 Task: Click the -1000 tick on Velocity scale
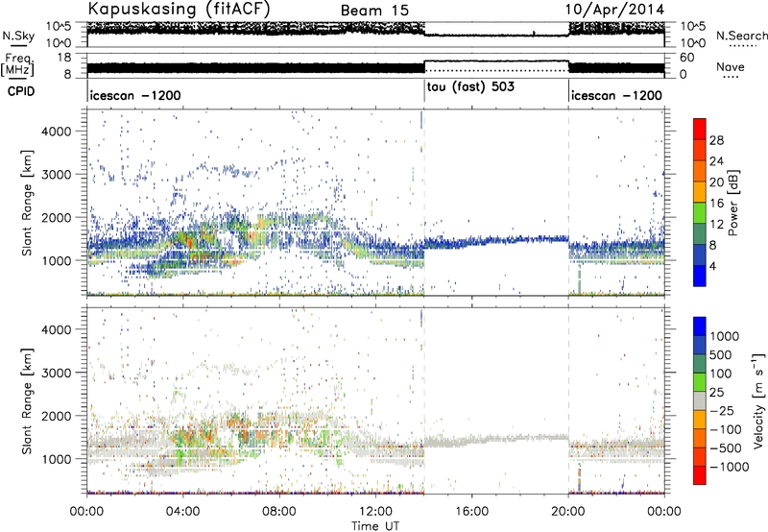coord(729,467)
